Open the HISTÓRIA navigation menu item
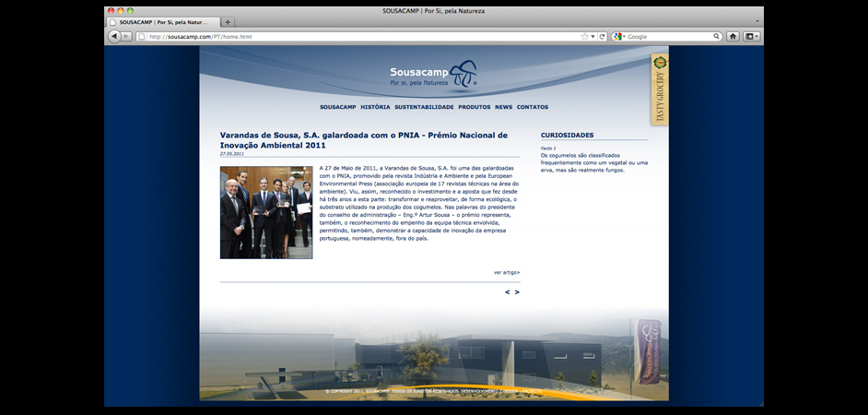The height and width of the screenshot is (415, 868). point(375,107)
